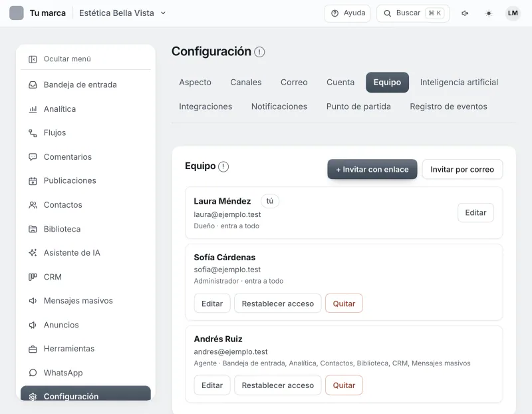Click the Tu marca brand name
Image resolution: width=532 pixels, height=414 pixels.
pyautogui.click(x=47, y=13)
